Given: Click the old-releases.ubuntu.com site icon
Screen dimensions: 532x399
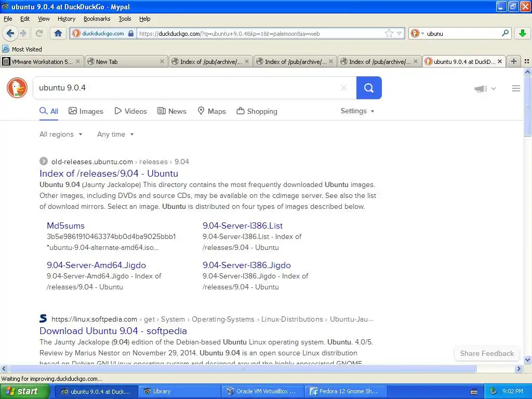Looking at the screenshot, I should tap(44, 161).
